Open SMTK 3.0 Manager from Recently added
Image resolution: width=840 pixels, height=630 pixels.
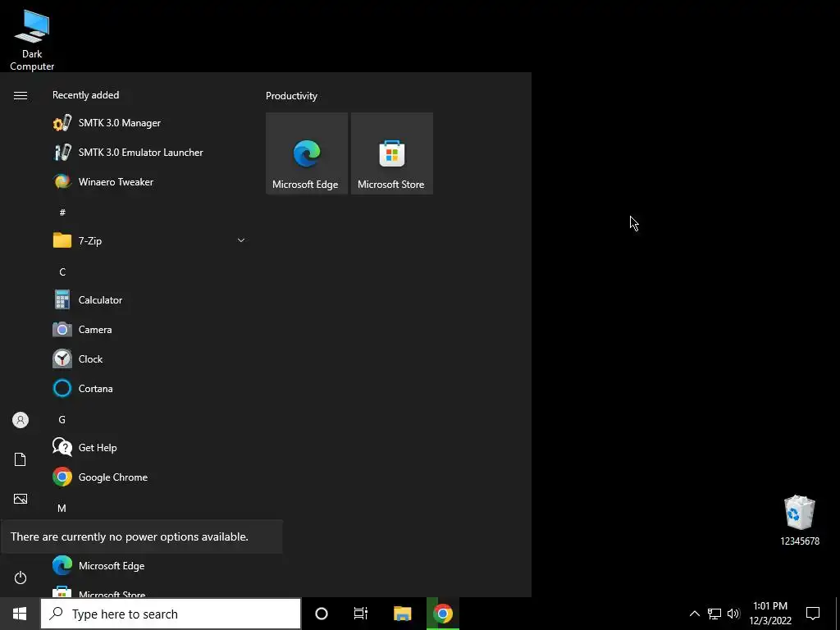[x=149, y=123]
